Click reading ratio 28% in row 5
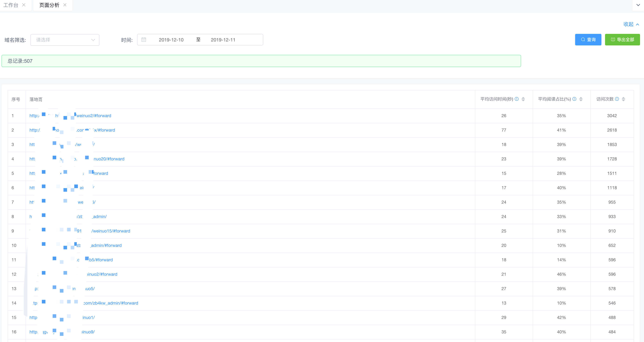Image resolution: width=644 pixels, height=342 pixels. [561, 173]
